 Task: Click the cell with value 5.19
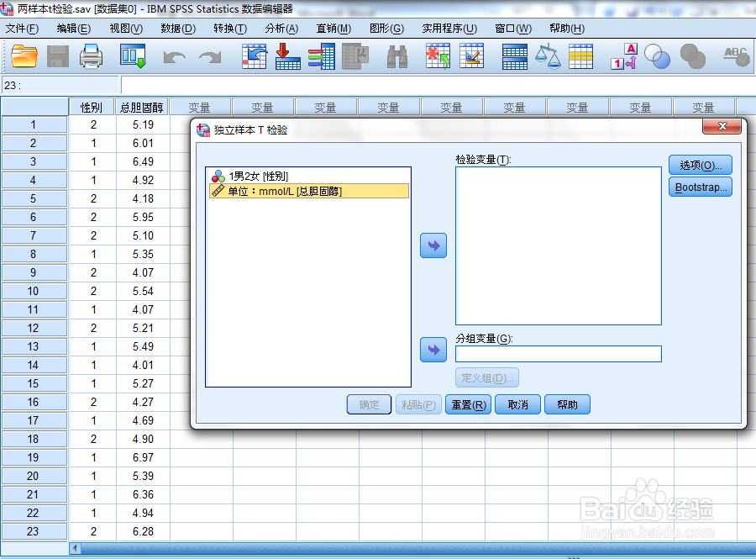click(x=143, y=124)
